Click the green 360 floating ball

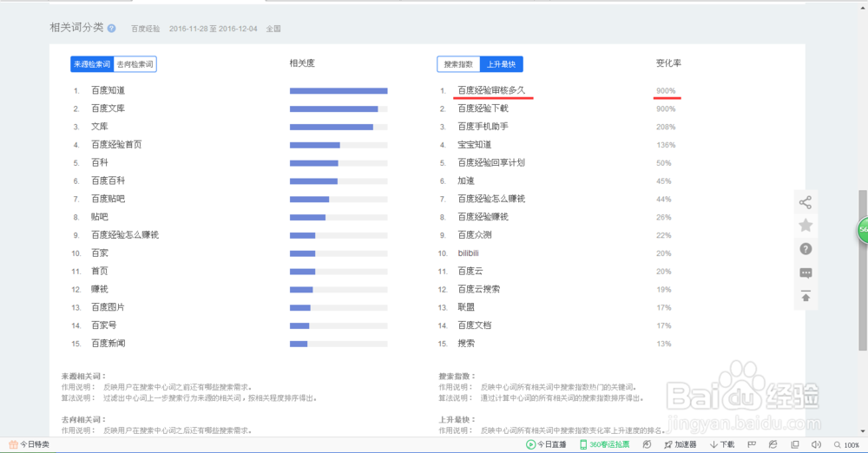pyautogui.click(x=863, y=230)
